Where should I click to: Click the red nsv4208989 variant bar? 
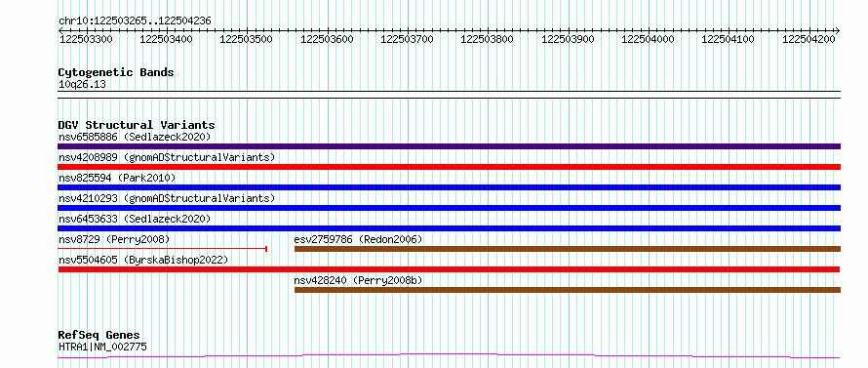(449, 167)
